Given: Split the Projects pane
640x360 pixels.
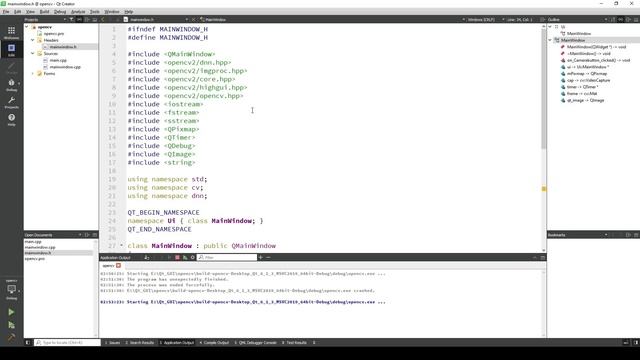Looking at the screenshot, I should 87,19.
